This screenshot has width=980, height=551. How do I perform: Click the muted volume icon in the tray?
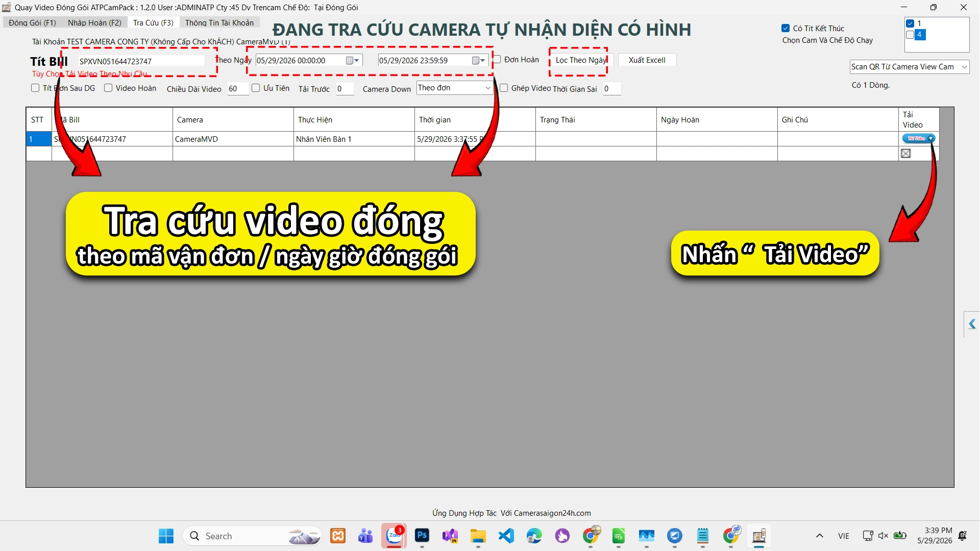pyautogui.click(x=884, y=536)
